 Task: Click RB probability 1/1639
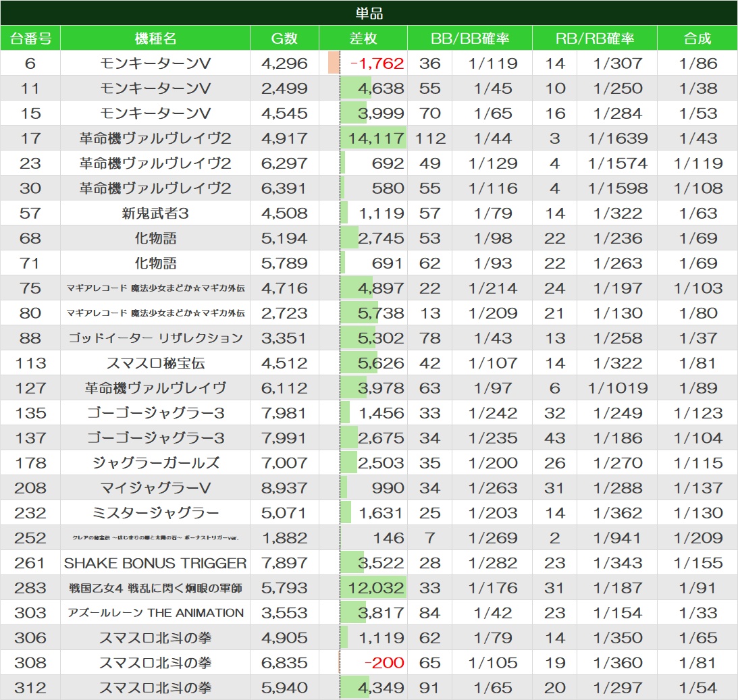[618, 138]
